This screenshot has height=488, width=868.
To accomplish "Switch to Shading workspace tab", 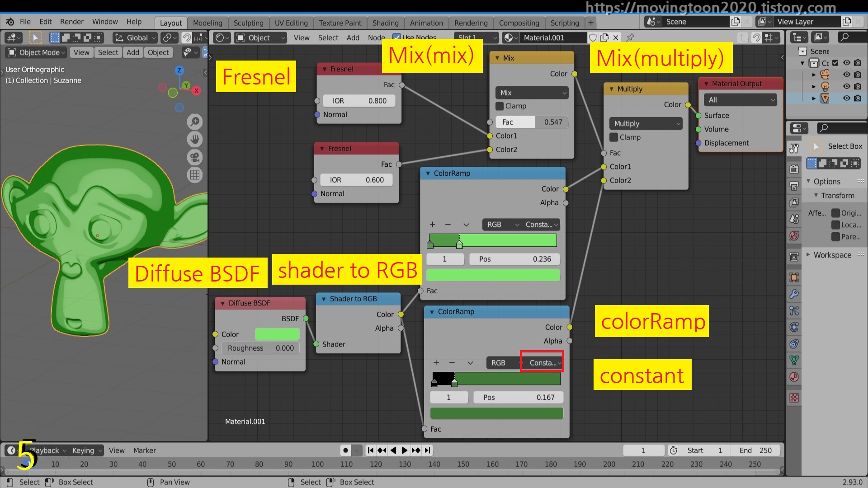I will point(385,23).
